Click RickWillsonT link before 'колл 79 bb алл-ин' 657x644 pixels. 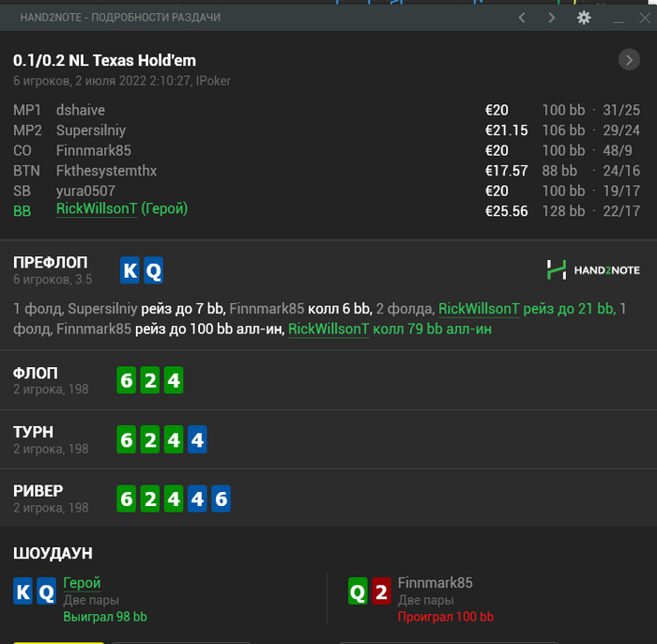point(328,329)
